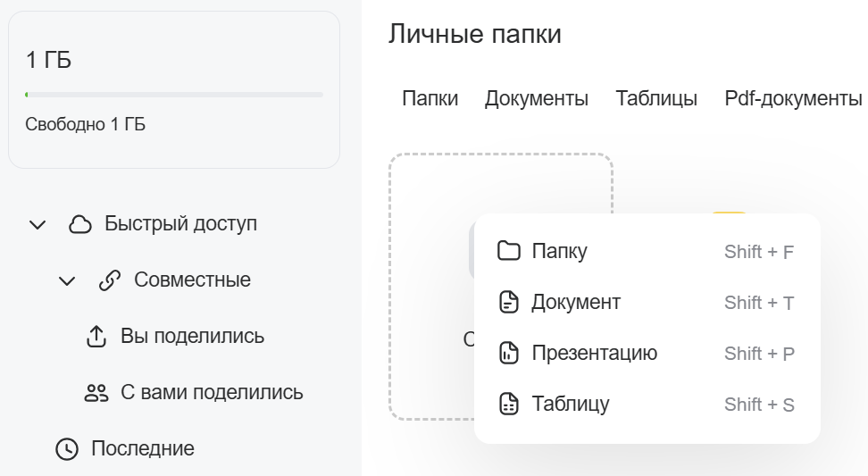Open the Документы tab

click(536, 99)
